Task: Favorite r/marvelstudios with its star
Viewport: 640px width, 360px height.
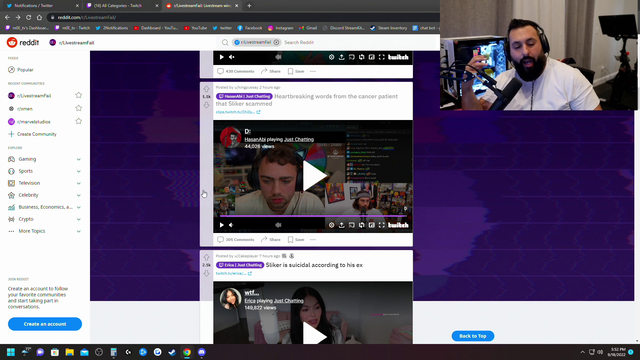Action: 78,121
